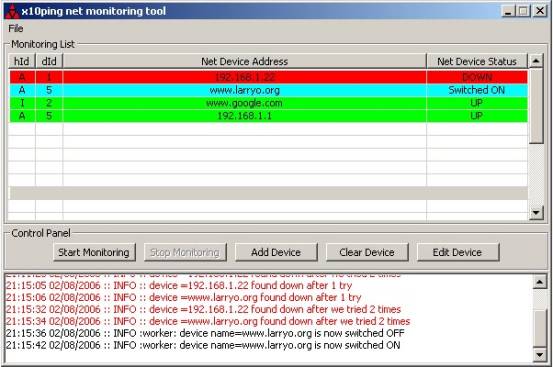The image size is (553, 367).
Task: Click log line about switched ON
Action: (203, 345)
